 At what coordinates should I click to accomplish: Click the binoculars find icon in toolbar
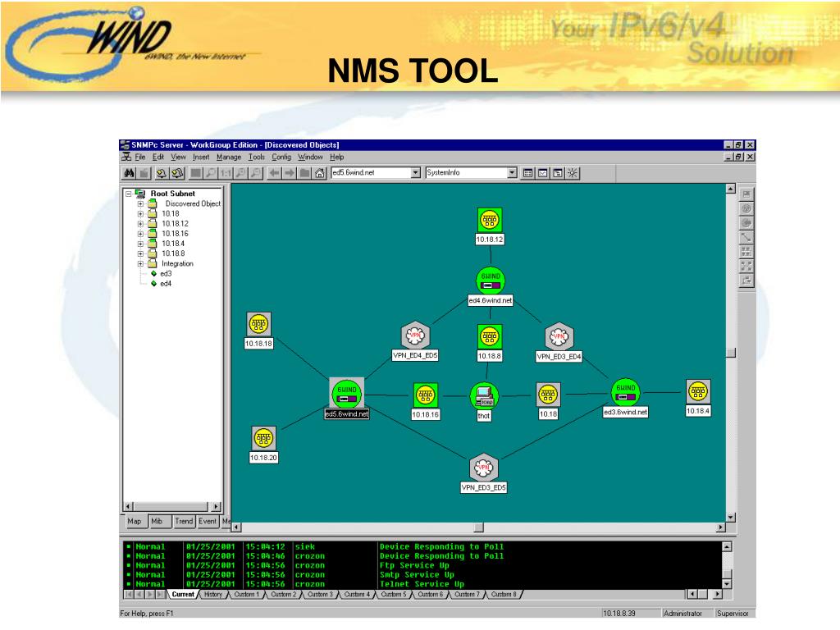click(129, 173)
